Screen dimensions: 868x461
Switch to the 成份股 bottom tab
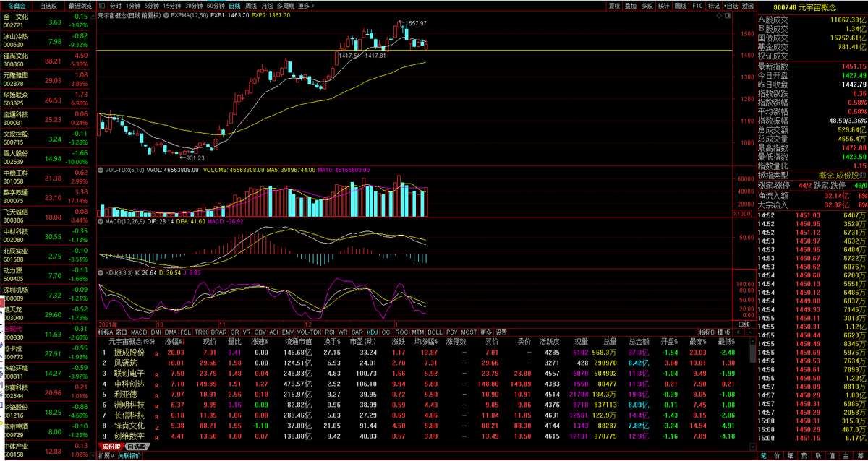coord(111,447)
